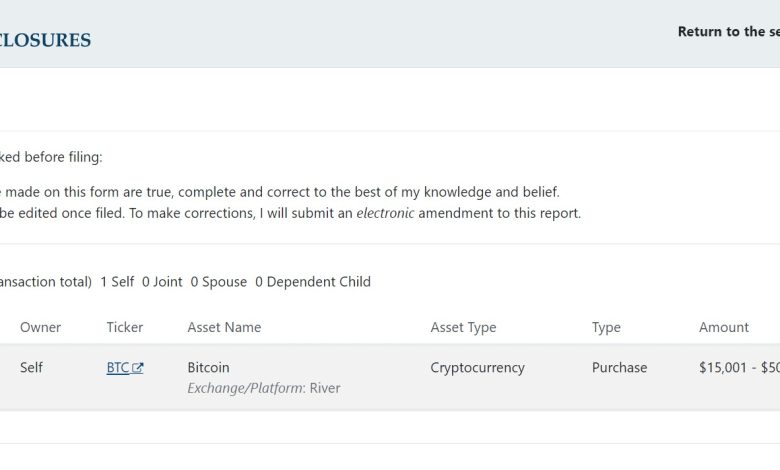This screenshot has height=470, width=780.
Task: Click the Asset Type column header
Action: click(x=463, y=327)
